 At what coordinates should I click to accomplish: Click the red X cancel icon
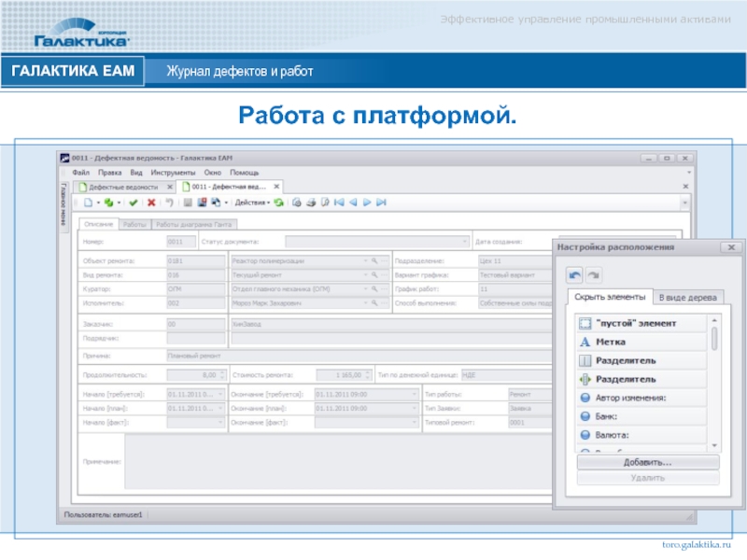150,202
